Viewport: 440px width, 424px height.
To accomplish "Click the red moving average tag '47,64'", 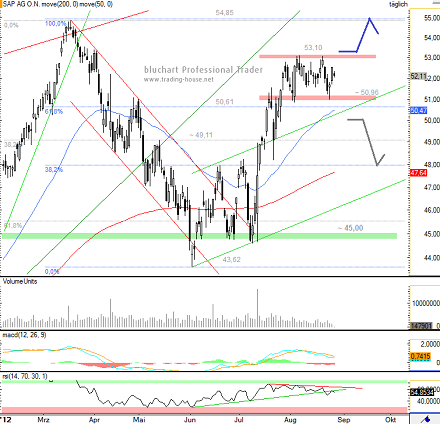I will pyautogui.click(x=418, y=173).
